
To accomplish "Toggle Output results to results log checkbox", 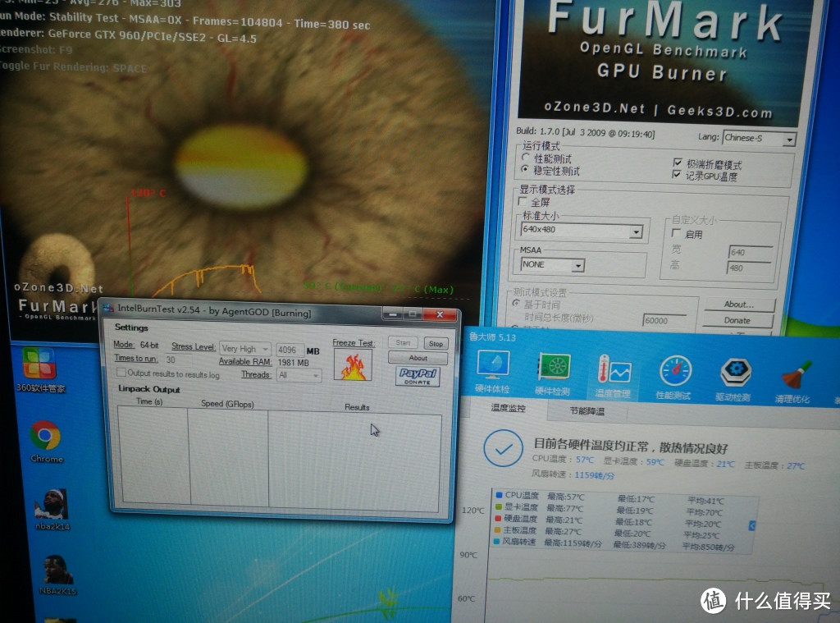I will (121, 372).
